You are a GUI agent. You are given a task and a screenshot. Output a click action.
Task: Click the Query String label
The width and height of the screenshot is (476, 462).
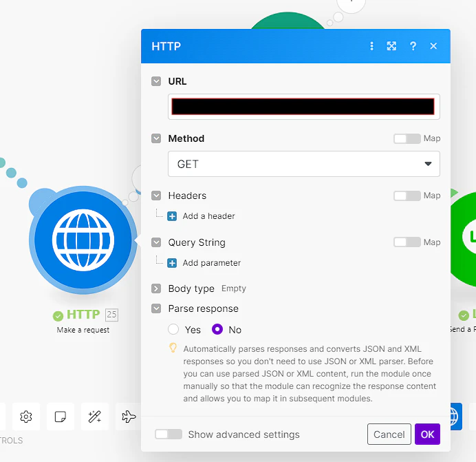(197, 242)
